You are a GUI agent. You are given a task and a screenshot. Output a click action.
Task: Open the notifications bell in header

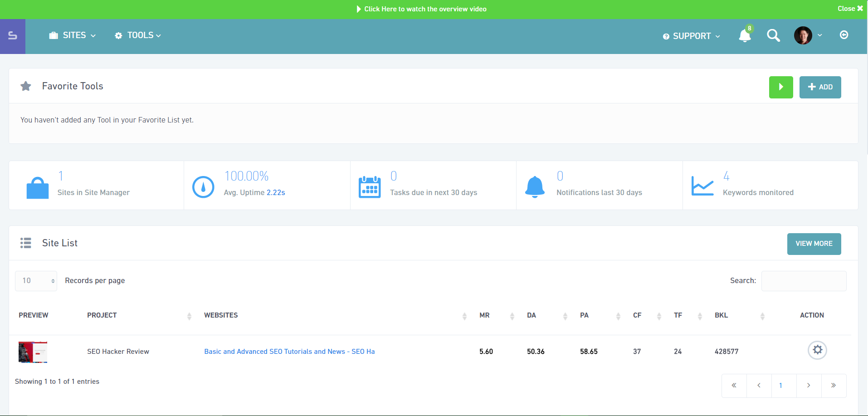point(745,35)
